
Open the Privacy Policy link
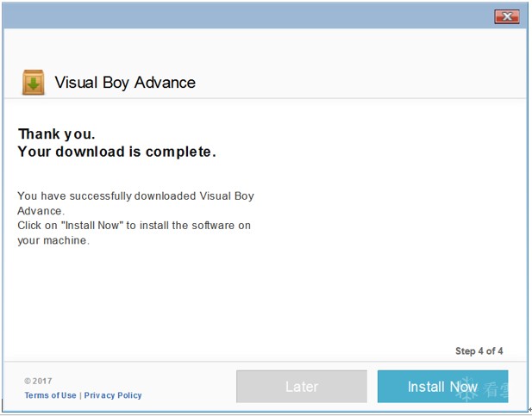click(x=113, y=395)
